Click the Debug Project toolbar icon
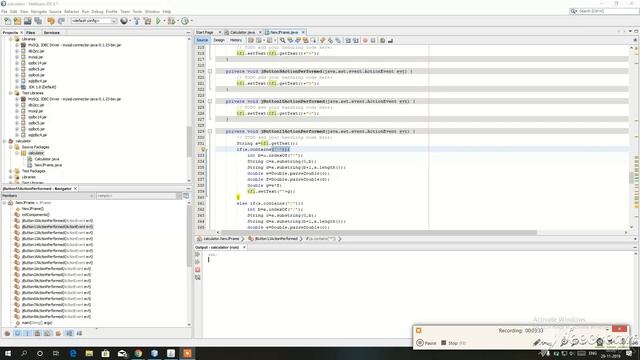Image resolution: width=640 pixels, height=360 pixels. pyautogui.click(x=171, y=21)
